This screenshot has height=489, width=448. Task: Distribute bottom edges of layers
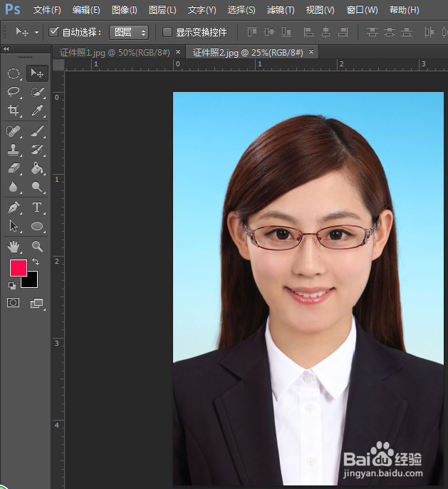407,32
